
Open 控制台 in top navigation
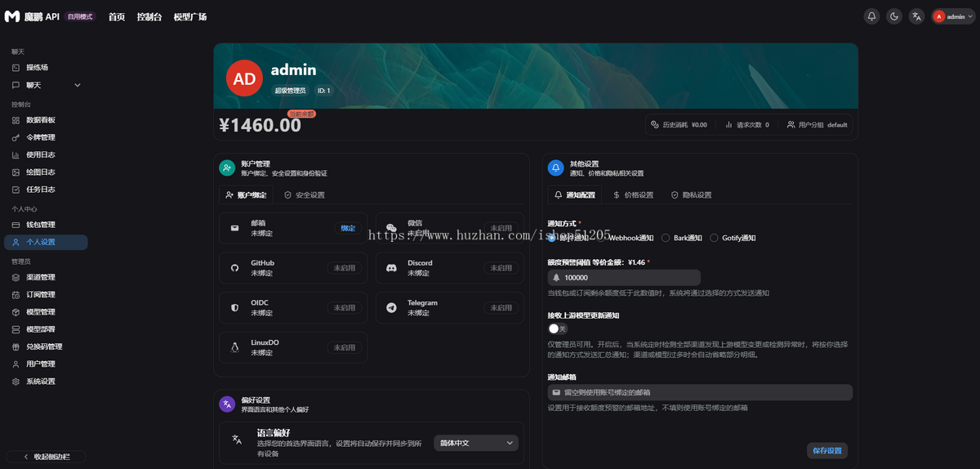[x=149, y=16]
